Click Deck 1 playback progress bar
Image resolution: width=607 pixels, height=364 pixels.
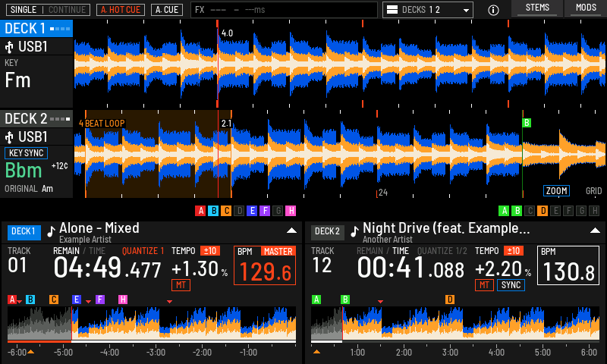coord(152,341)
